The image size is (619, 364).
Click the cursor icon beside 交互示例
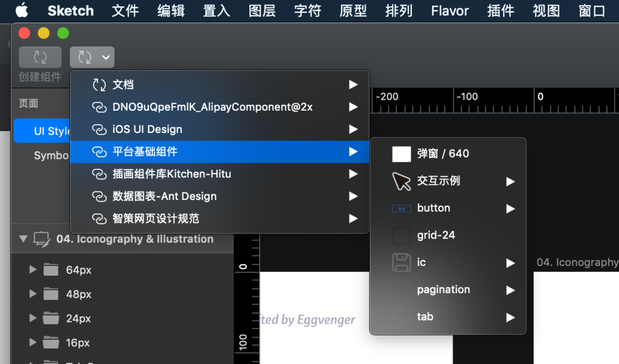(x=401, y=181)
